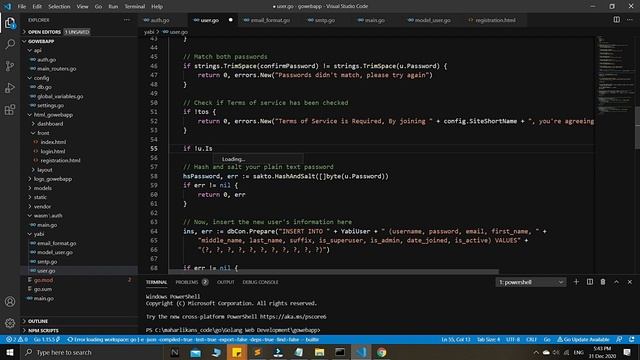Expand the Open Editors section

click(x=79, y=32)
